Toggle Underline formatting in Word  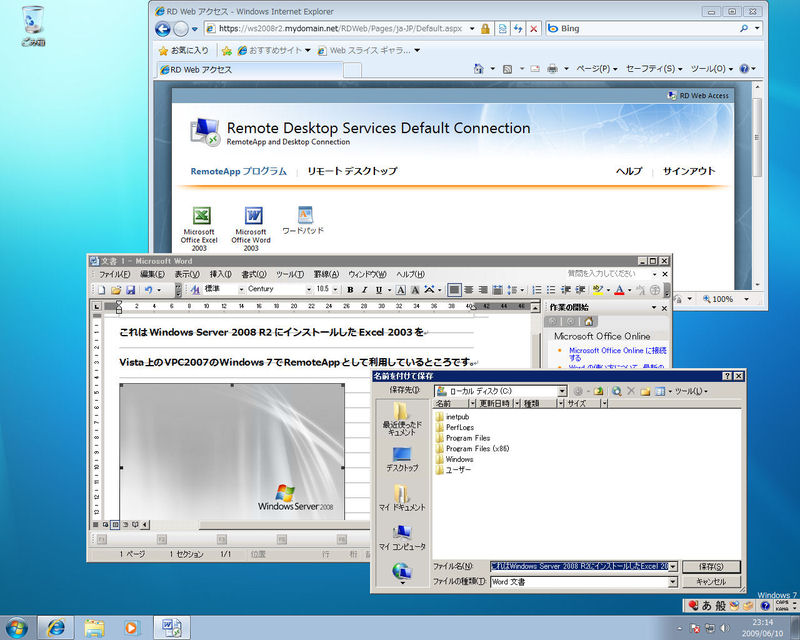379,290
